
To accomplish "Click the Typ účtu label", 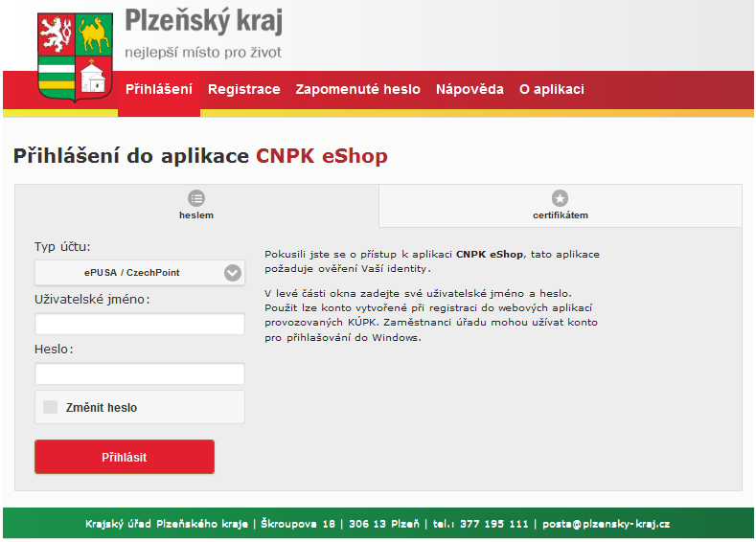I will coord(62,247).
